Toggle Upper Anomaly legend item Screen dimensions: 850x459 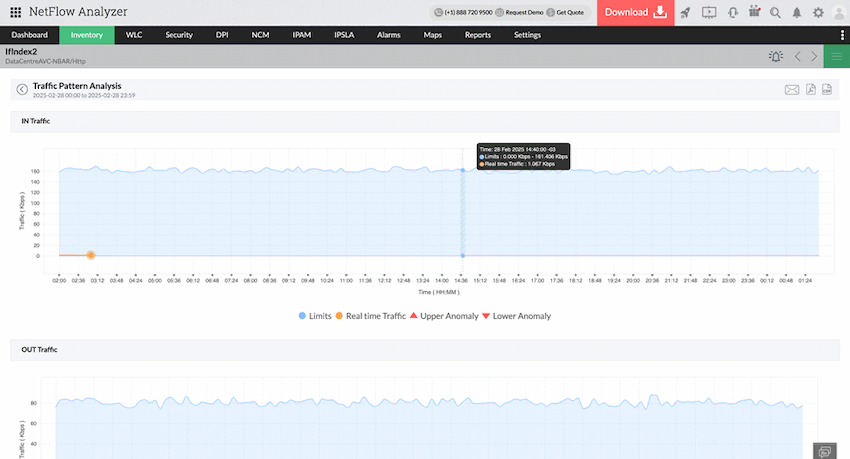click(445, 316)
